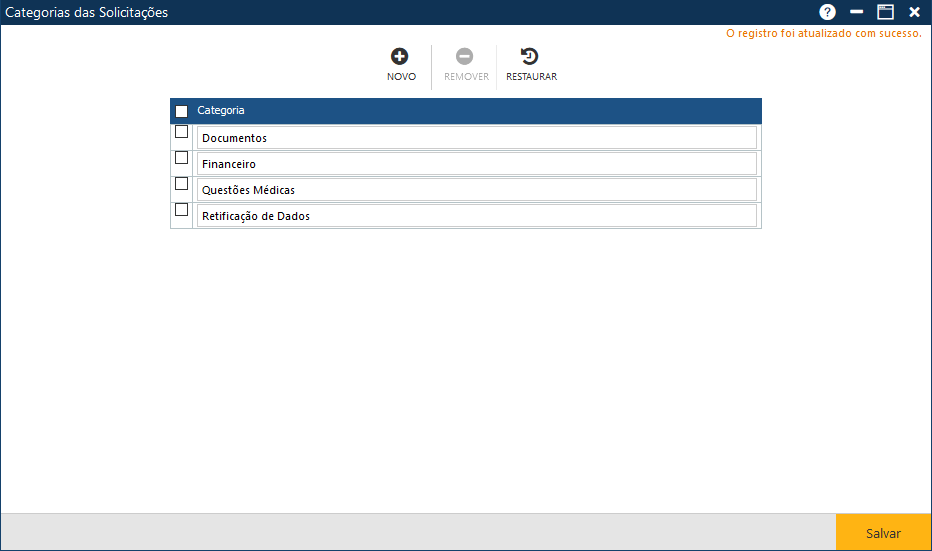Click into Retificação de Dados field

[476, 216]
